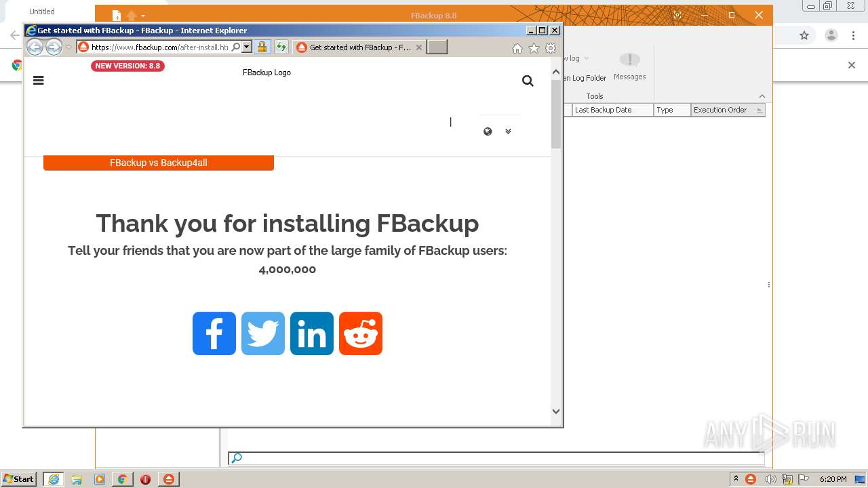This screenshot has height=488, width=868.
Task: Show hidden system tray icons
Action: click(x=736, y=479)
